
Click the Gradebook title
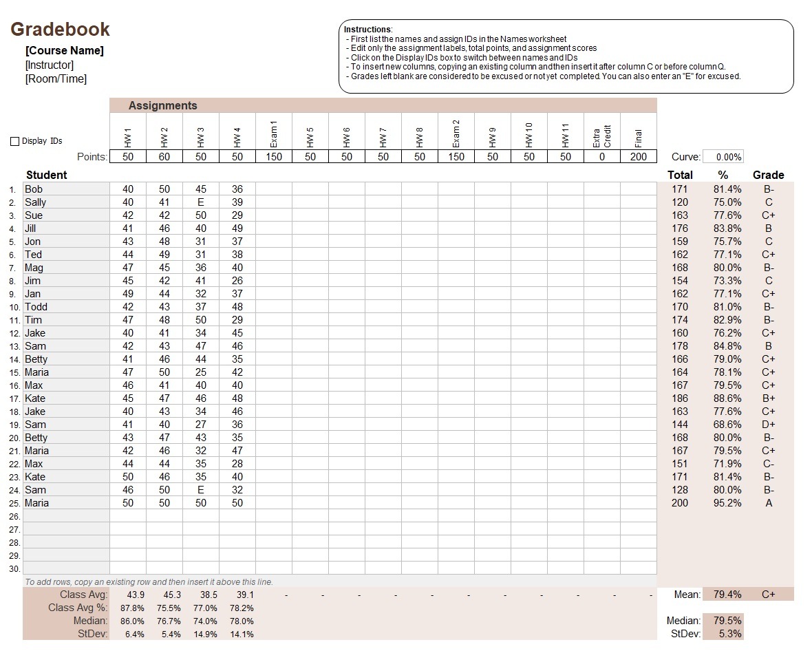click(60, 30)
